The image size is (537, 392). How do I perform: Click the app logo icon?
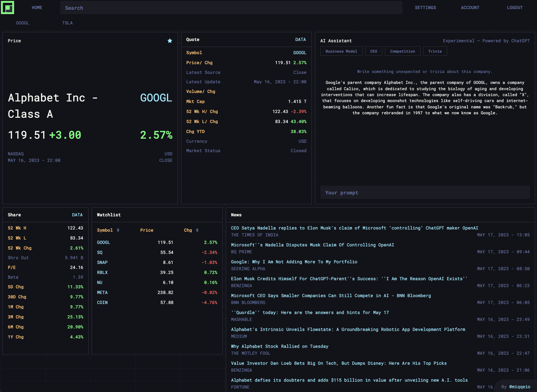tap(8, 8)
